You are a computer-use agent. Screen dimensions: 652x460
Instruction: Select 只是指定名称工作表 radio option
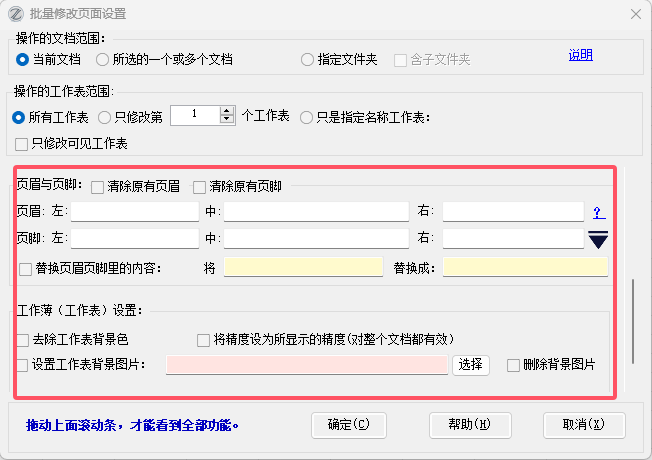(306, 117)
